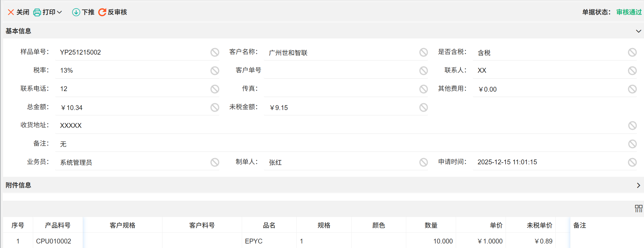Click the 传真 input field
This screenshot has height=248, width=644.
[340, 89]
